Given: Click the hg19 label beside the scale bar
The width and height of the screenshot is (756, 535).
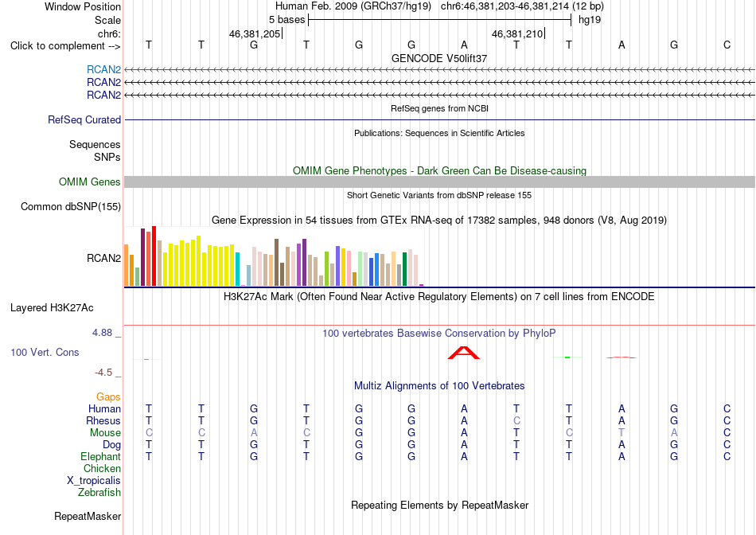Looking at the screenshot, I should 590,20.
